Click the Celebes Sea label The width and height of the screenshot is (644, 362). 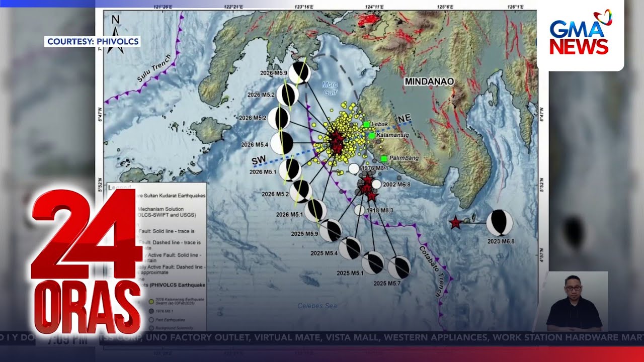(317, 305)
